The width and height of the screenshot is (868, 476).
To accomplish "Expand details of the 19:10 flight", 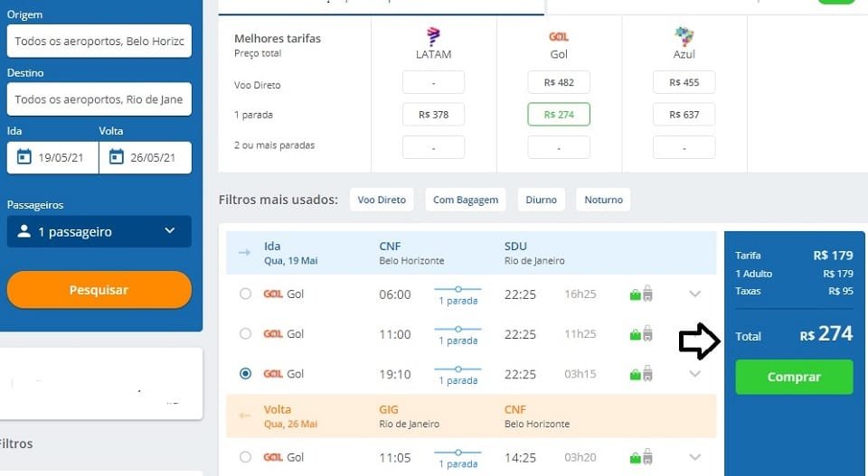I will coord(694,374).
